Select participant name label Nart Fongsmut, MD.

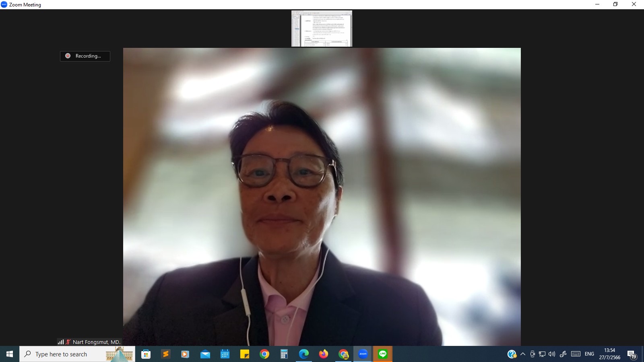97,342
